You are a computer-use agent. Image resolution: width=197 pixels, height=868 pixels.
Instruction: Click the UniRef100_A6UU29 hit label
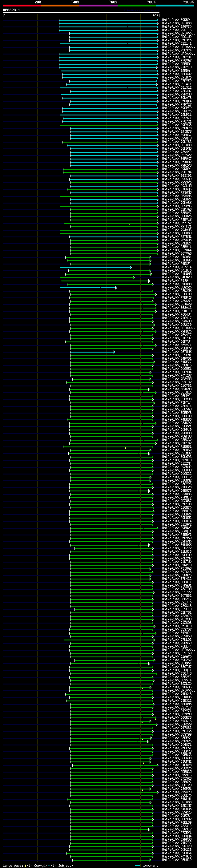click(x=177, y=860)
